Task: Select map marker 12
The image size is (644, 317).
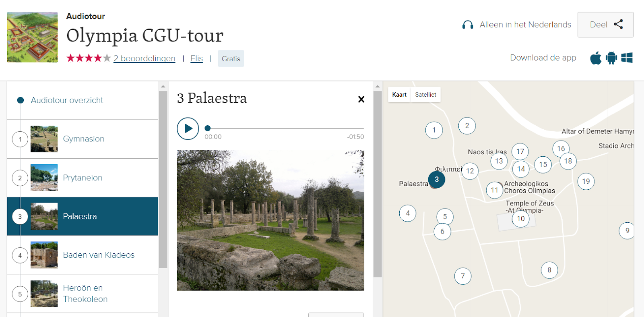Action: (x=470, y=171)
